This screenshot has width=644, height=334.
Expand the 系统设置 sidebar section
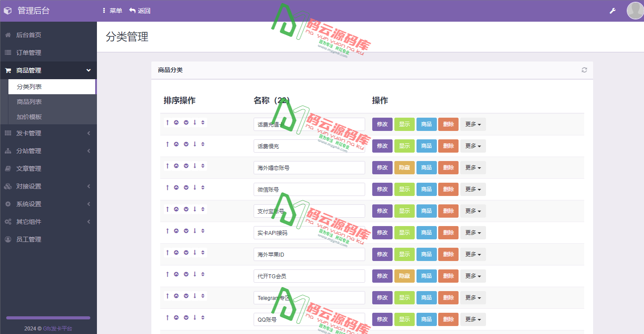[48, 204]
